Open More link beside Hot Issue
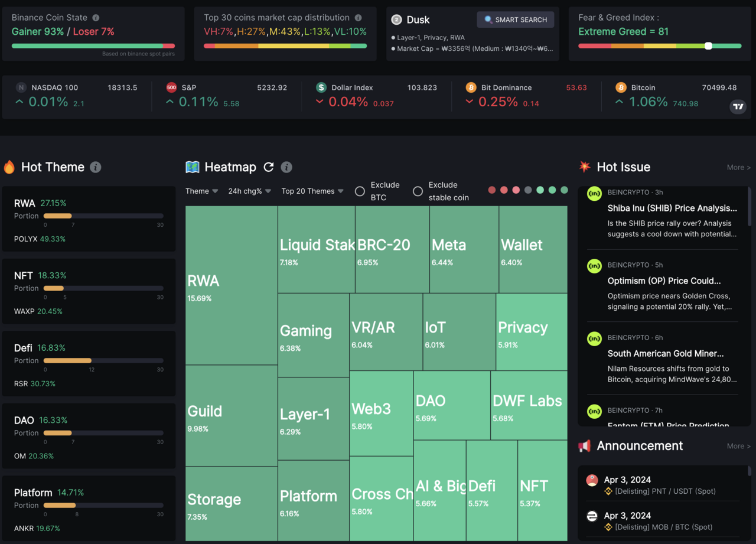 tap(738, 167)
